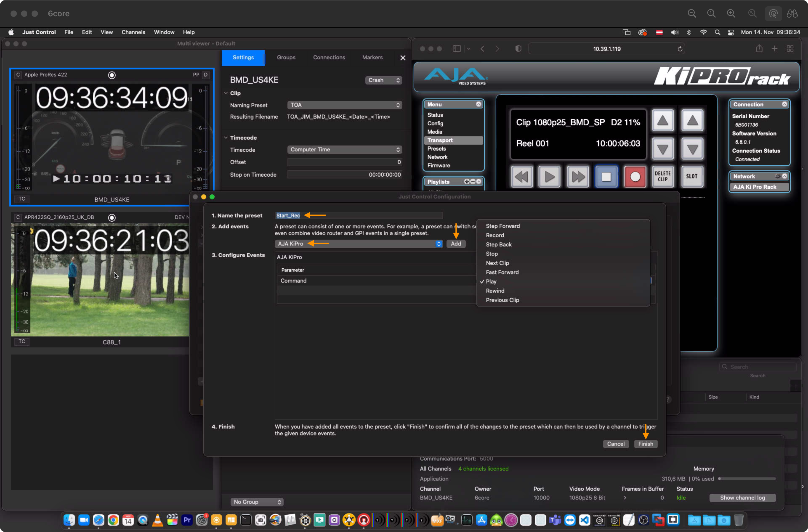The width and height of the screenshot is (808, 532).
Task: Switch to the Markers tab
Action: 372,57
